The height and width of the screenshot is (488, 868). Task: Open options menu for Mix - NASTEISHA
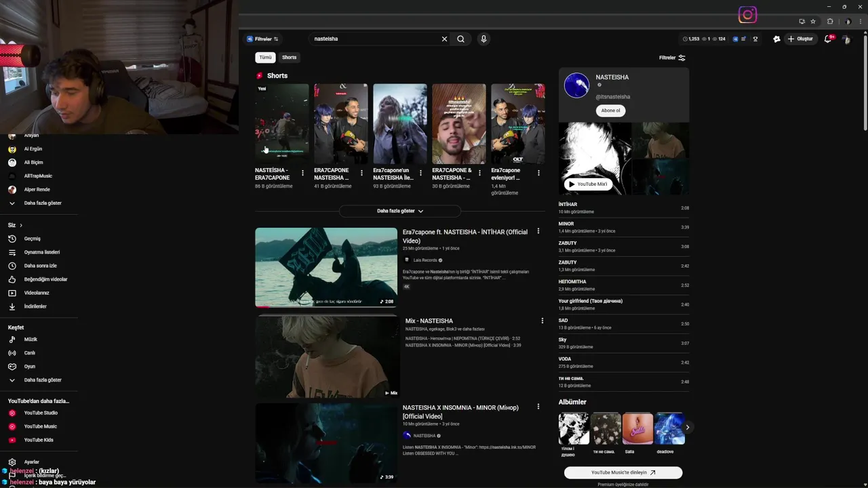coord(542,321)
